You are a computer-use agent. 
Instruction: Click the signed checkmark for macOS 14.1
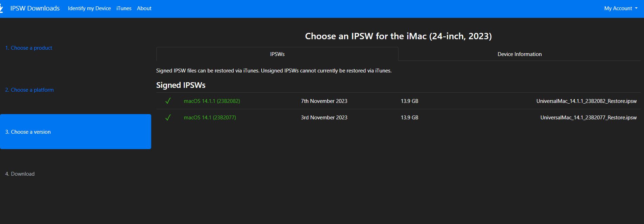coord(168,118)
